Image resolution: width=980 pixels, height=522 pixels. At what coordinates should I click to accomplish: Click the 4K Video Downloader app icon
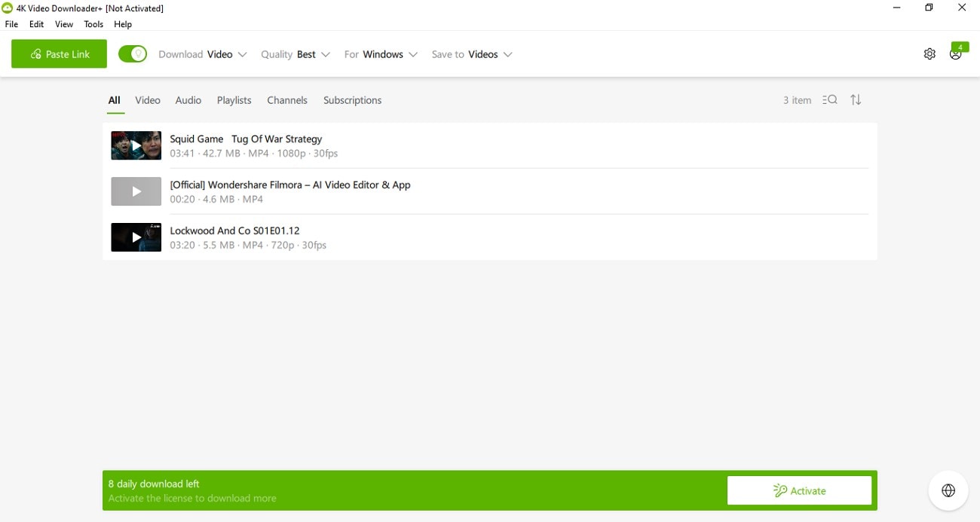coord(8,8)
